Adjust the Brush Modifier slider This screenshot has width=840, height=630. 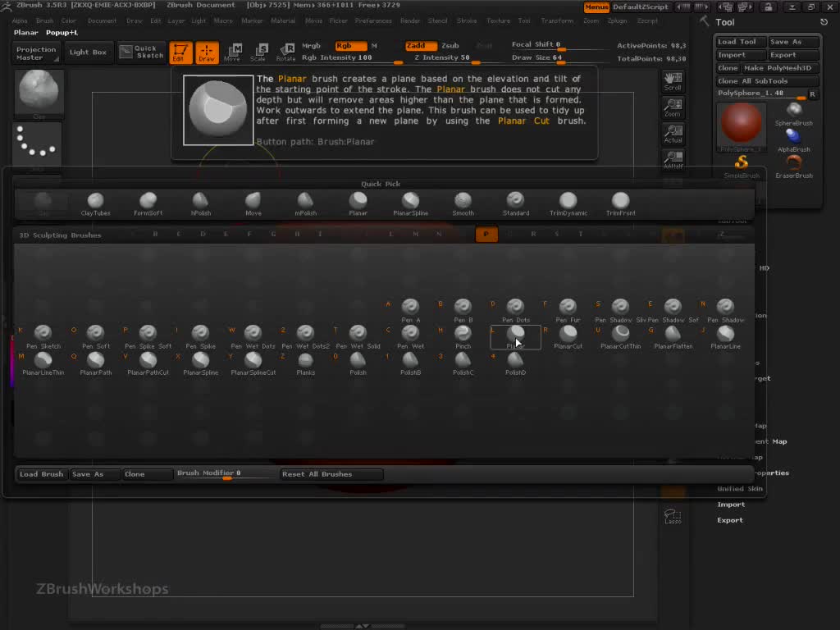coord(226,474)
